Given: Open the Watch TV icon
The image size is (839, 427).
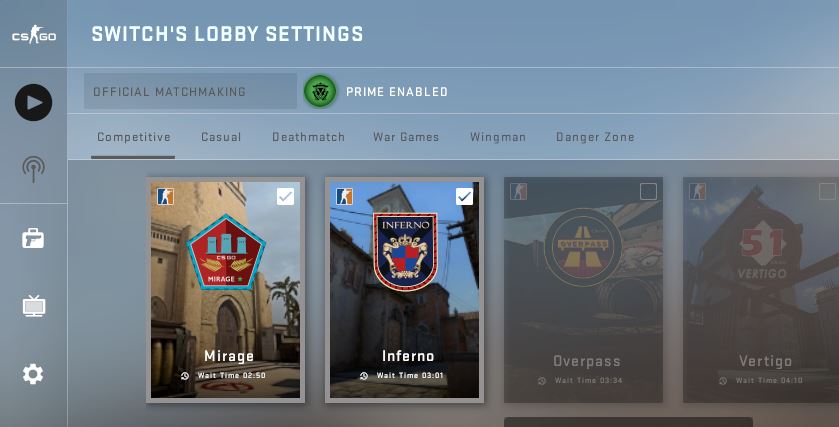Looking at the screenshot, I should point(34,306).
